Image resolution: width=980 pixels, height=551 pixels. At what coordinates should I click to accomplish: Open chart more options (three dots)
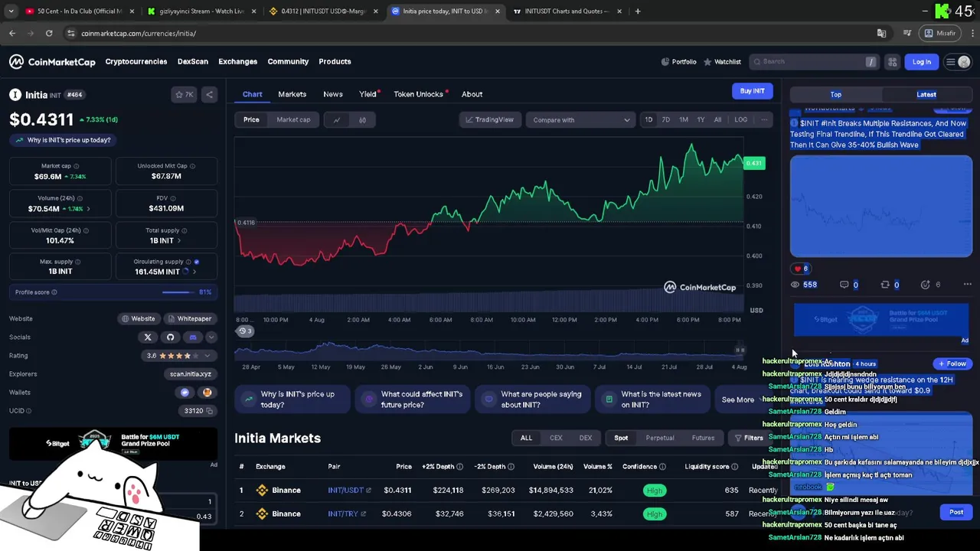[763, 119]
